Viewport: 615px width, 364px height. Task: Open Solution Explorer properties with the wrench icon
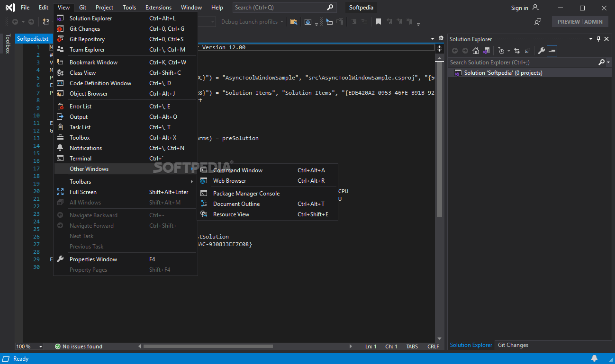point(541,51)
